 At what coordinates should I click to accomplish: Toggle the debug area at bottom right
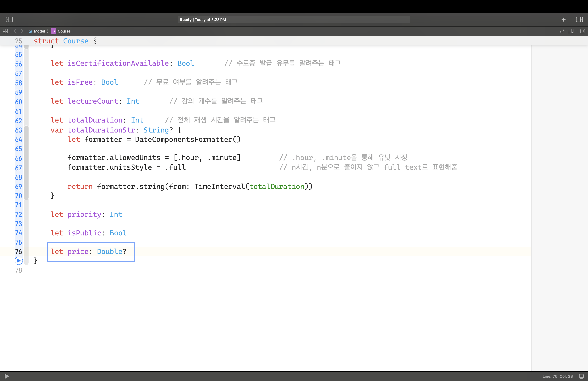(581, 376)
